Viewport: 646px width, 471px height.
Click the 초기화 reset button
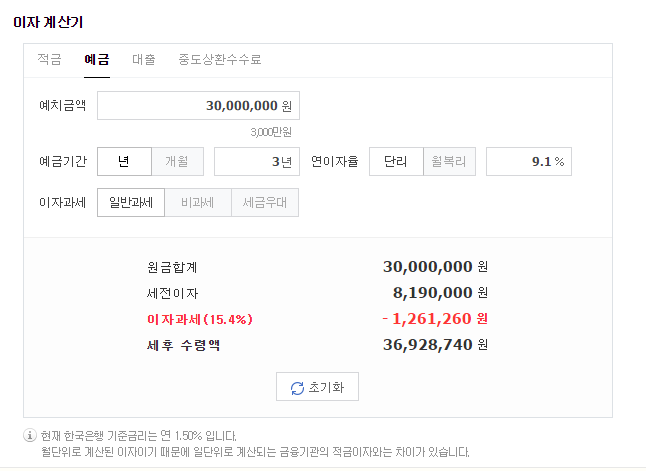317,387
